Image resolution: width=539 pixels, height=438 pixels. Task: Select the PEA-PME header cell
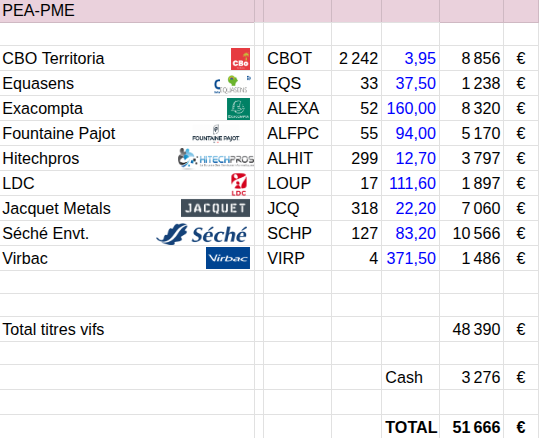(127, 11)
